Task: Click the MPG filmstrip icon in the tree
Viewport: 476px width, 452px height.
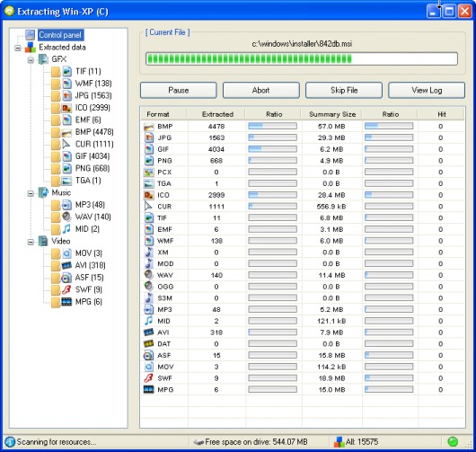Action: click(x=66, y=302)
